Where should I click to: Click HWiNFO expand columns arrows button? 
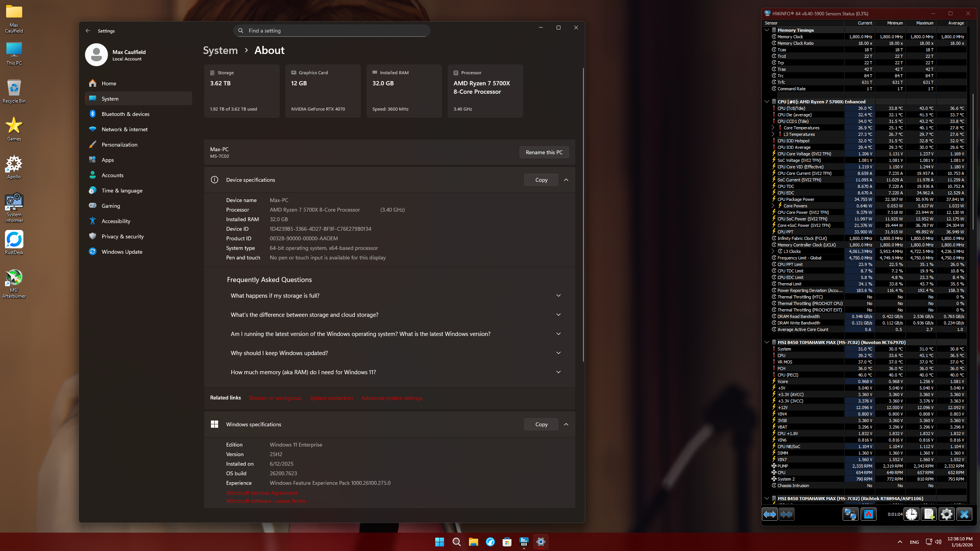769,514
